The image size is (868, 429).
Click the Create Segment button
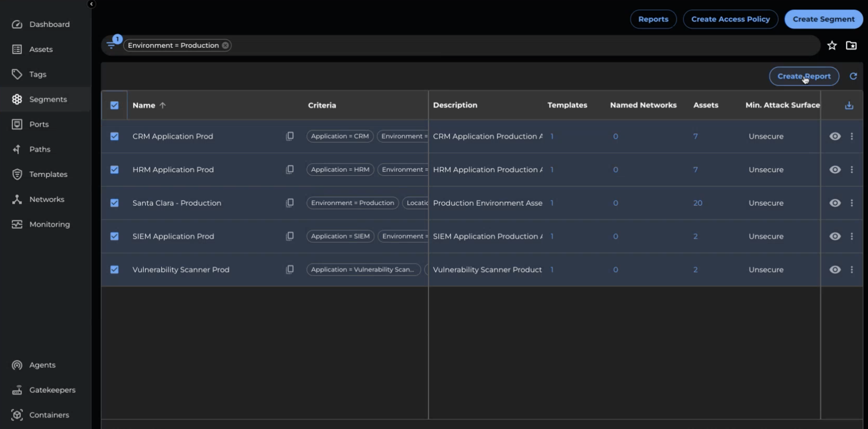tap(823, 19)
